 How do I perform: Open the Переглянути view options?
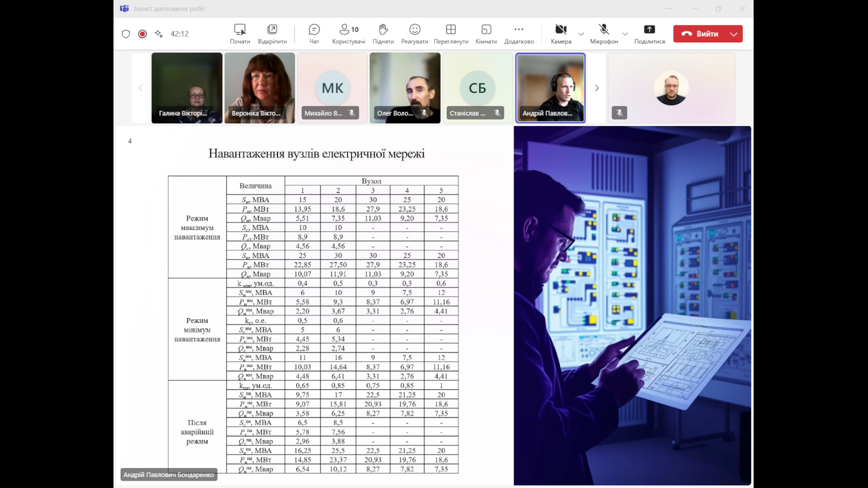point(451,34)
